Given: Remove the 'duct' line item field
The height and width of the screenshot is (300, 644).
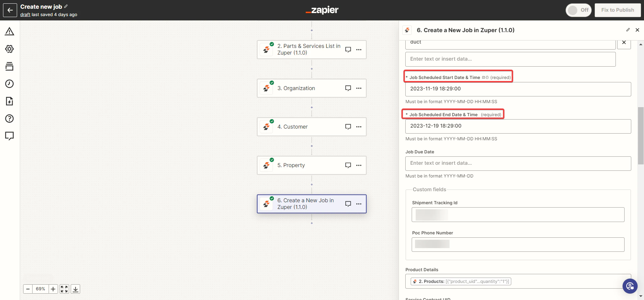Looking at the screenshot, I should click(624, 43).
